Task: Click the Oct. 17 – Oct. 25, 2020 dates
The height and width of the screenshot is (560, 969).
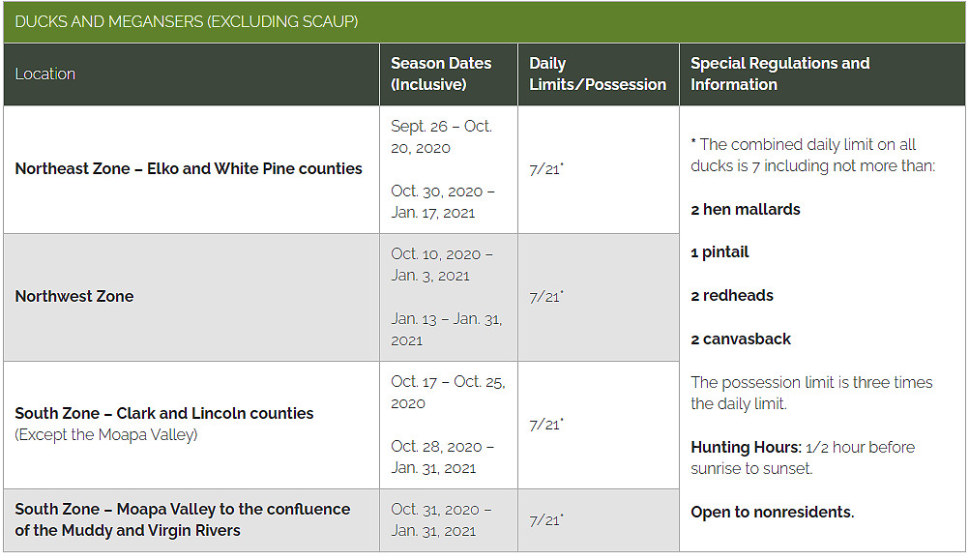Action: click(448, 393)
